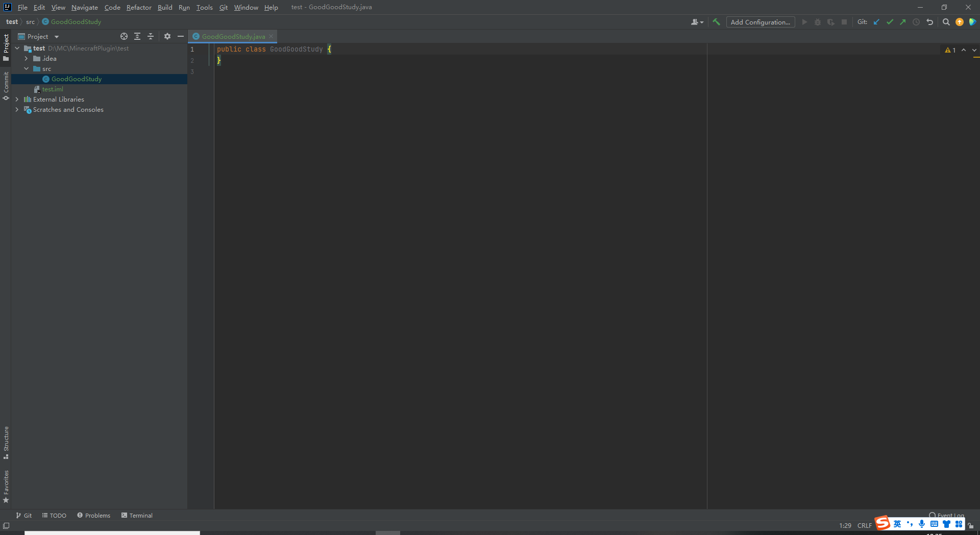Image resolution: width=980 pixels, height=535 pixels.
Task: Open the Refactor menu
Action: (139, 7)
